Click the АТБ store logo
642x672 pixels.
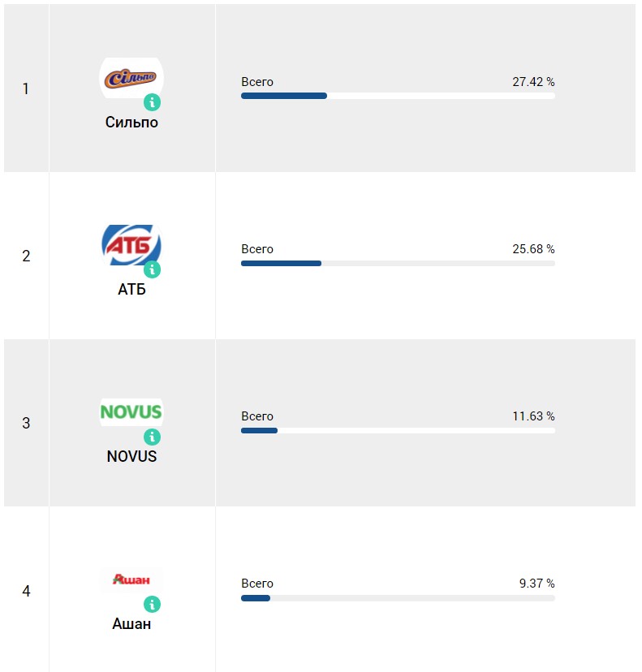coord(131,244)
